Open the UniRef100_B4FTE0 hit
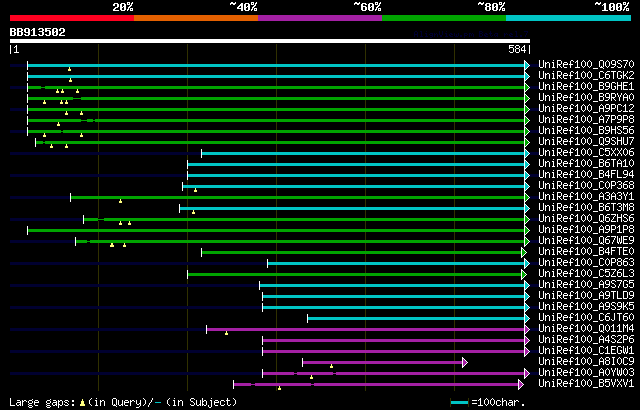The image size is (640, 410). [x=586, y=252]
